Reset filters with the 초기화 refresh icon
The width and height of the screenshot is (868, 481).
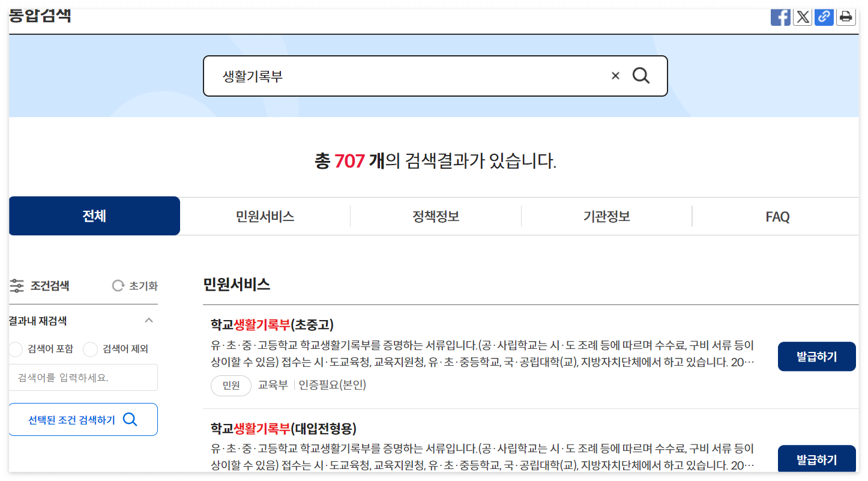point(118,286)
